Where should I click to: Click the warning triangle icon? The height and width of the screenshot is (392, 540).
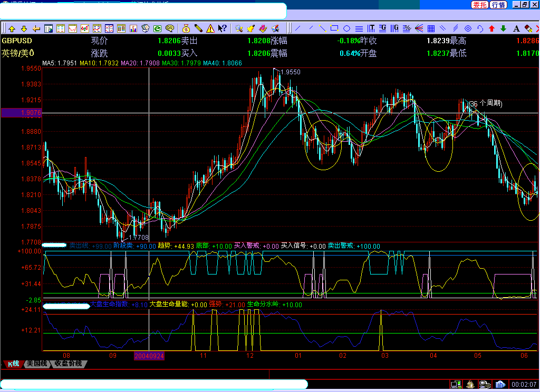(x=210, y=28)
